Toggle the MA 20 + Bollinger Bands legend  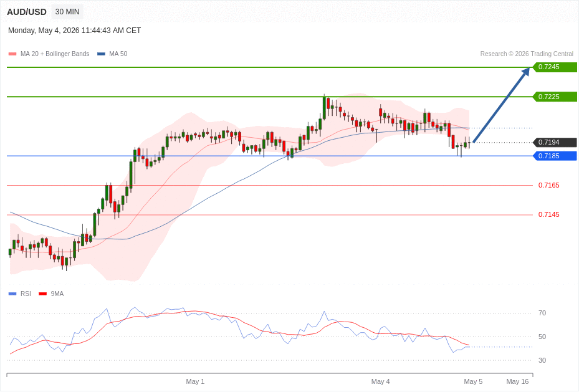(x=49, y=54)
